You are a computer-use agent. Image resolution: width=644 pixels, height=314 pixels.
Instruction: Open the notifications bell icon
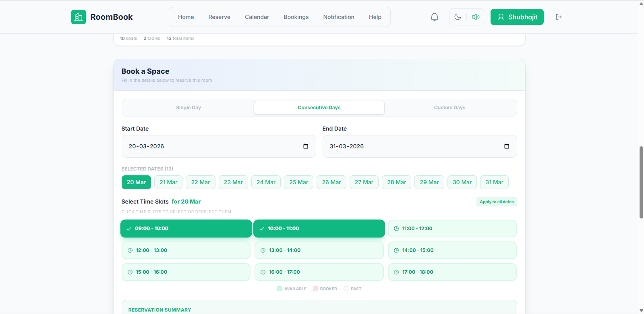[x=434, y=17]
